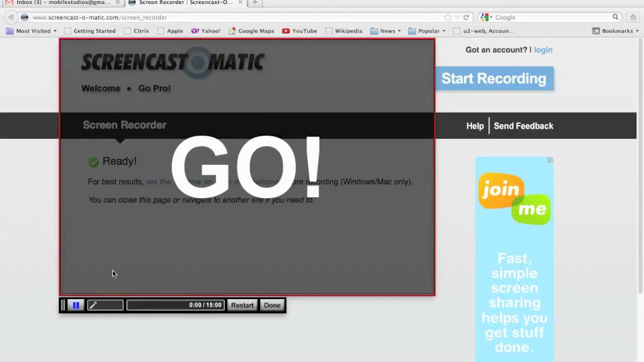The image size is (644, 362).
Task: Click the Screencast-O-Matic logo
Action: pyautogui.click(x=173, y=62)
